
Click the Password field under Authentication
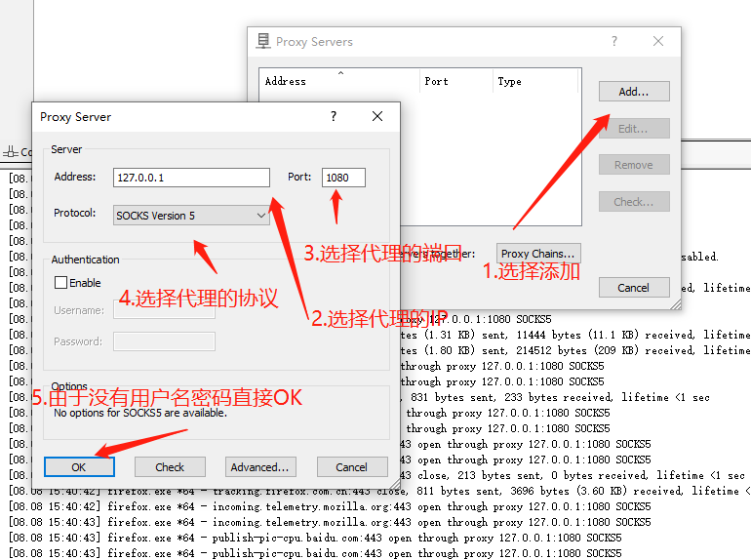click(164, 341)
